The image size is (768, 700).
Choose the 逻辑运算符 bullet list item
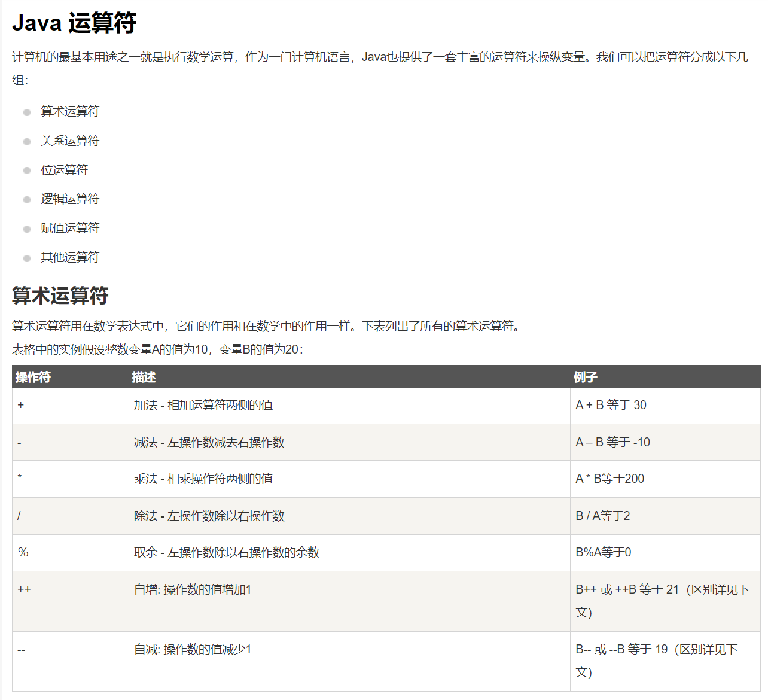tap(70, 199)
